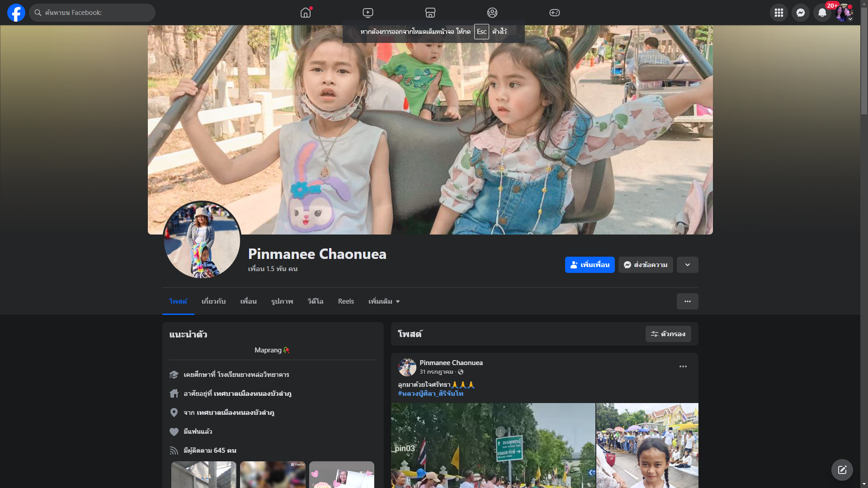Open the account profile picture menu
This screenshot has height=488, width=868.
[844, 13]
